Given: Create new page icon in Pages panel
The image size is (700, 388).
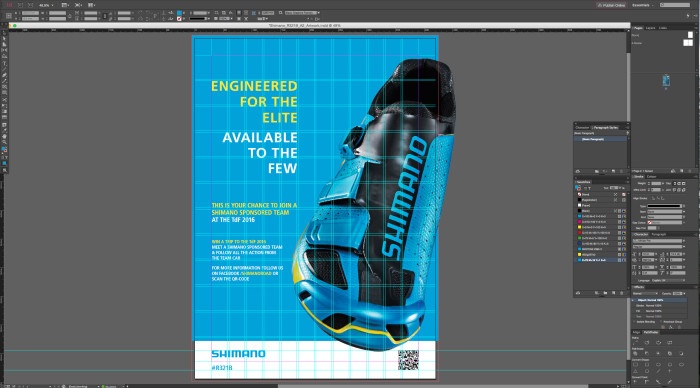Looking at the screenshot, I should 682,171.
